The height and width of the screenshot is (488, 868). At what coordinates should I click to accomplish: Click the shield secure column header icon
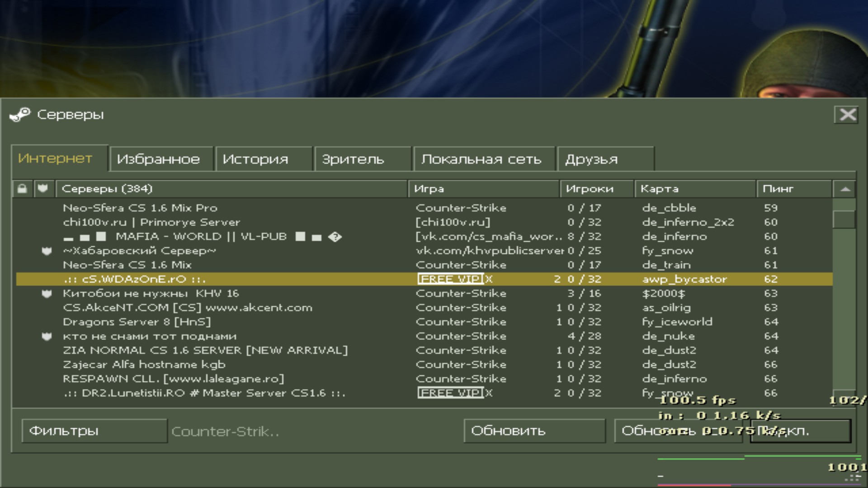click(43, 189)
